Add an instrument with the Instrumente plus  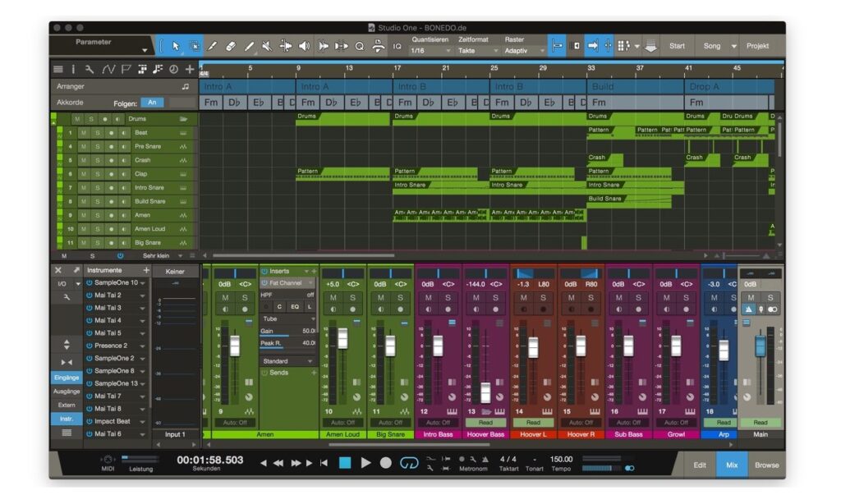pyautogui.click(x=146, y=270)
